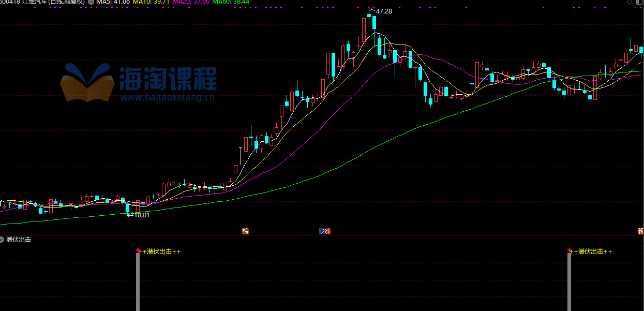Click the 47.28 high price label
The height and width of the screenshot is (311, 644).
[x=383, y=11]
